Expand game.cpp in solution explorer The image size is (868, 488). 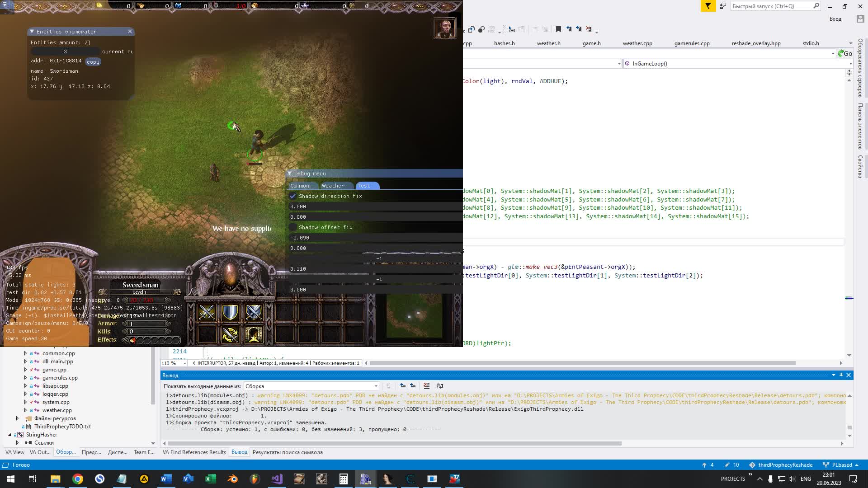point(25,370)
